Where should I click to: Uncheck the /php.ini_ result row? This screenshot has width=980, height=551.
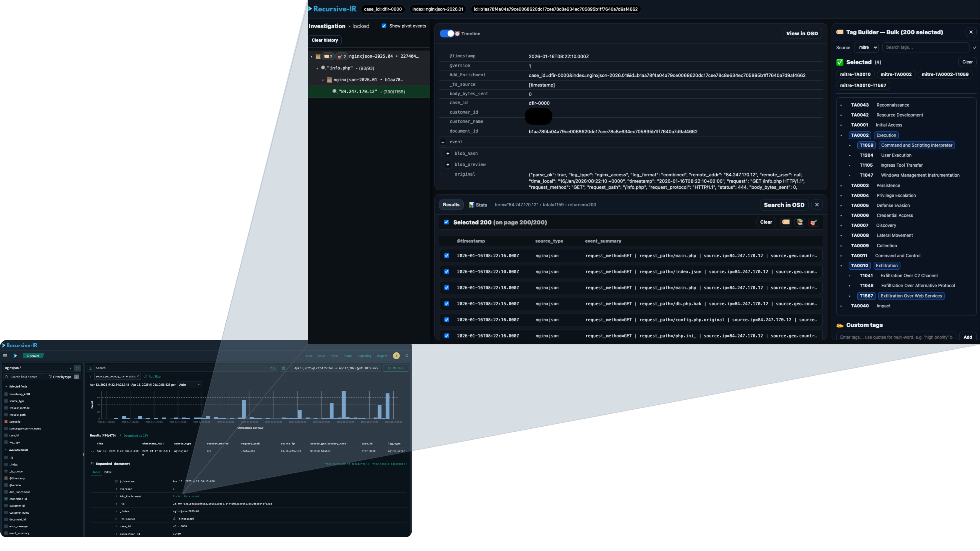pos(447,336)
